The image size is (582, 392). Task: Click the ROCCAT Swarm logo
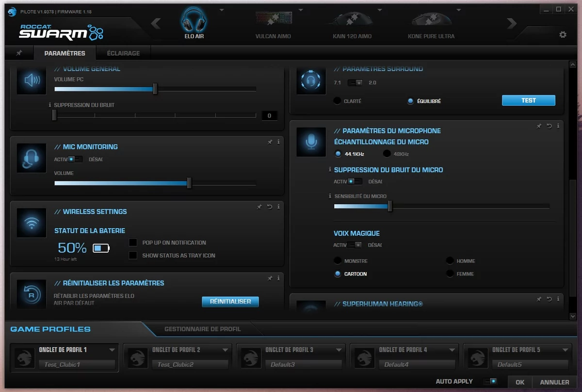point(61,32)
